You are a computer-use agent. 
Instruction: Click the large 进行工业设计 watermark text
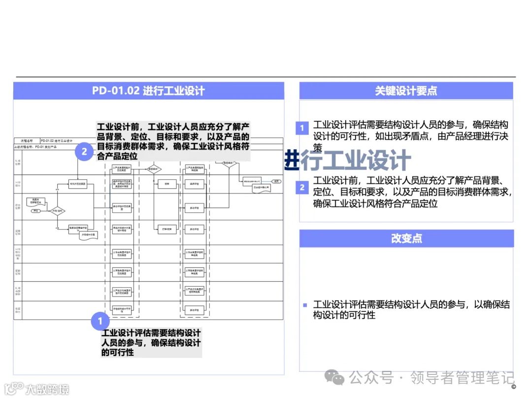pyautogui.click(x=347, y=159)
